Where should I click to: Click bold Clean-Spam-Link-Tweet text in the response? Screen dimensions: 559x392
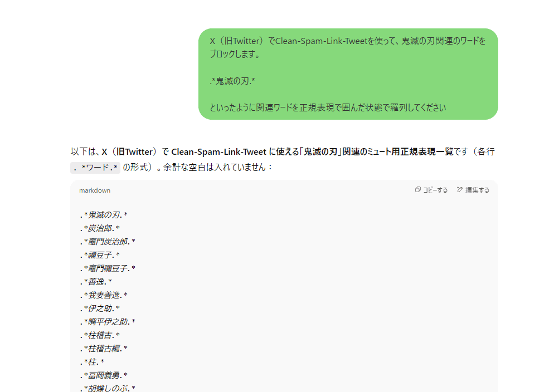218,152
